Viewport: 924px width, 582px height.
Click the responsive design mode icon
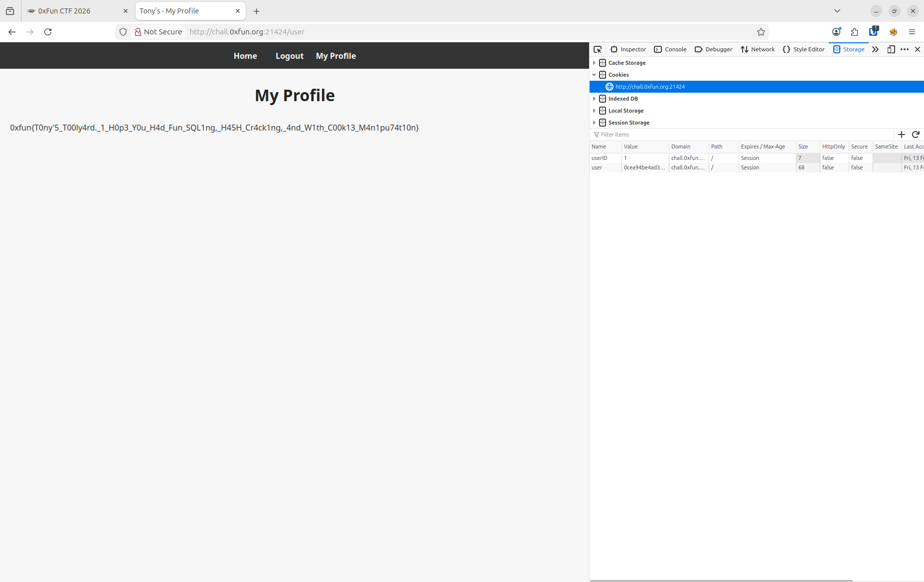click(891, 49)
